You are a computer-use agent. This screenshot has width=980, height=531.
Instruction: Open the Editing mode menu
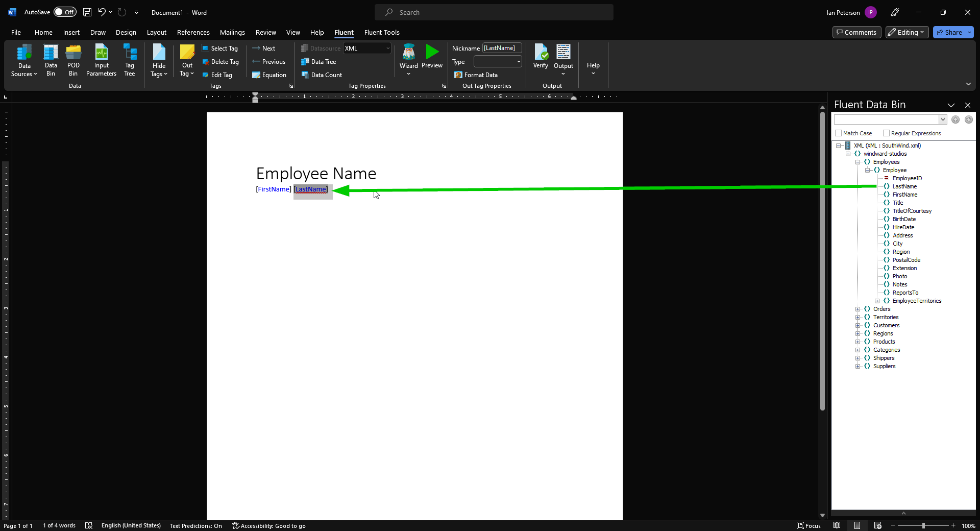click(x=906, y=32)
